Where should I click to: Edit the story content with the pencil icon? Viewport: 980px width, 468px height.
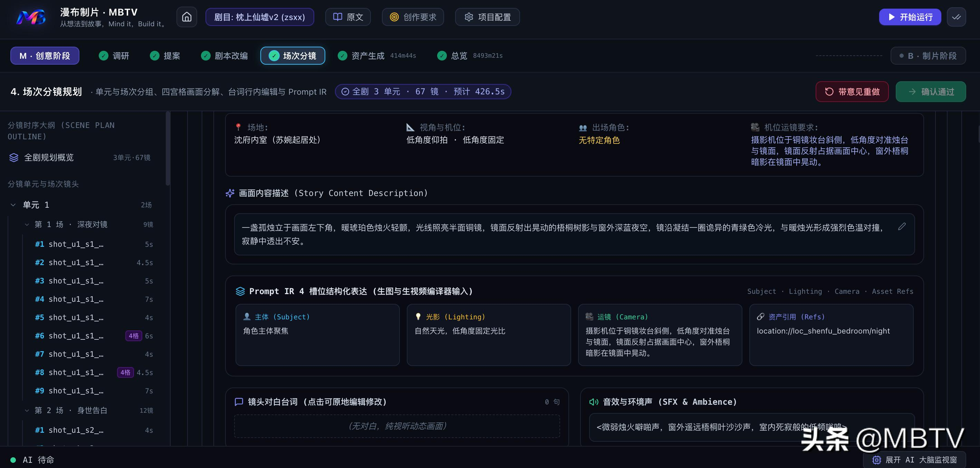point(902,227)
